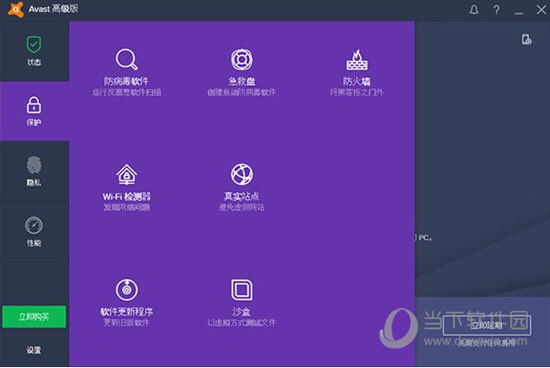This screenshot has width=550, height=368.
Task: Click the 沙盒 title text
Action: click(241, 312)
